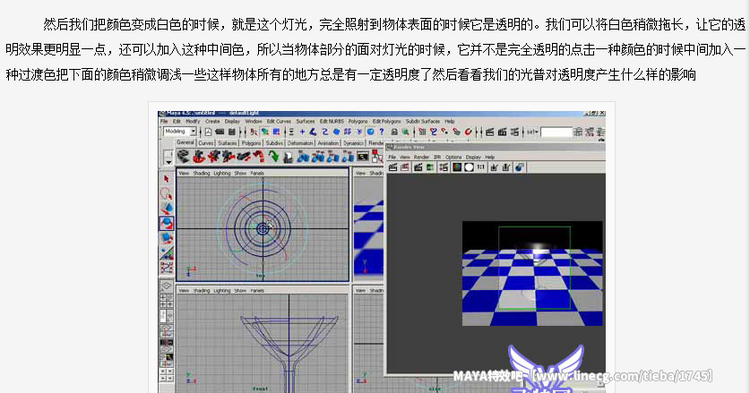Activate the Lasso select tool
Screen dimensions: 750x393
(166, 194)
